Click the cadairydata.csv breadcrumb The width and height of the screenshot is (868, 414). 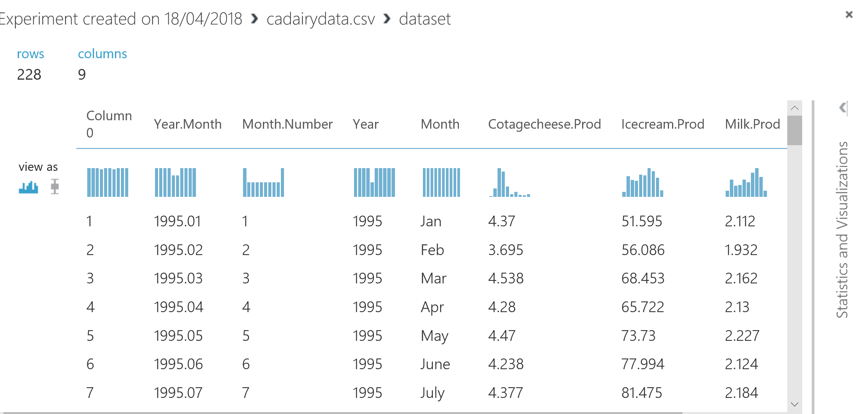[x=320, y=19]
